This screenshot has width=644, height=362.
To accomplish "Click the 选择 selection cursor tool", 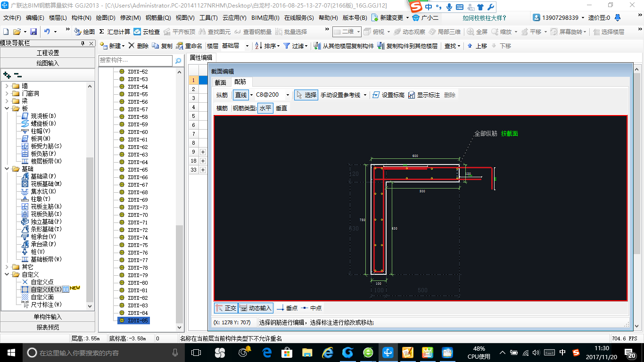I will pyautogui.click(x=306, y=95).
